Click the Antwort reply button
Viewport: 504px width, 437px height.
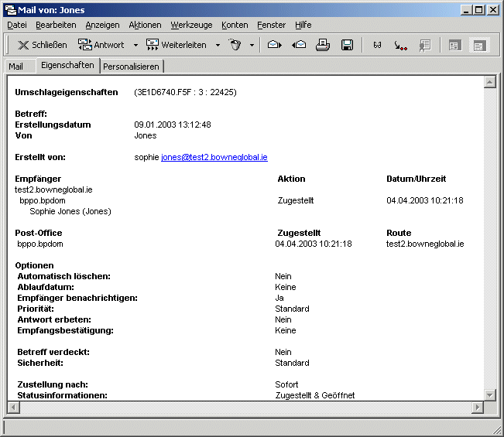coord(101,45)
